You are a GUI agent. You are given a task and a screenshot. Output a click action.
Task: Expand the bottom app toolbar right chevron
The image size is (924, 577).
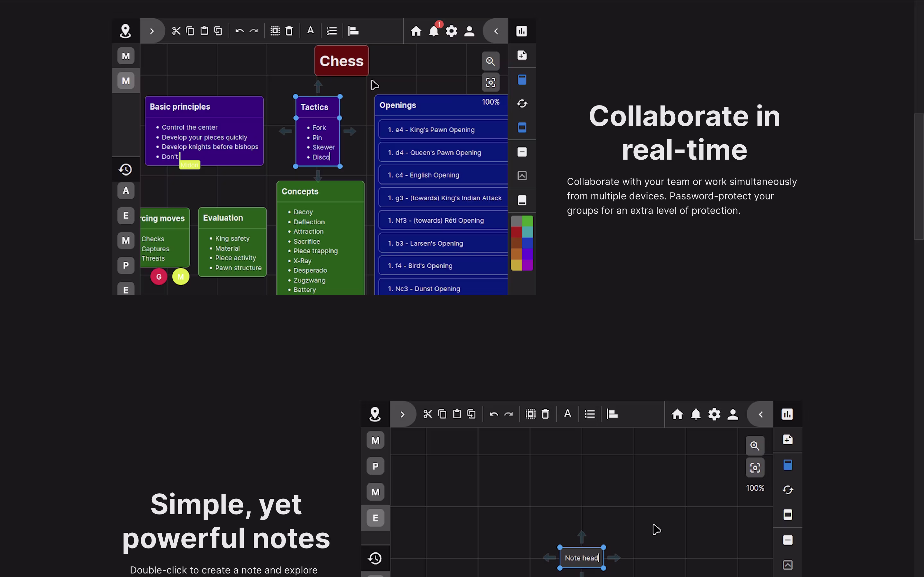[x=402, y=414]
